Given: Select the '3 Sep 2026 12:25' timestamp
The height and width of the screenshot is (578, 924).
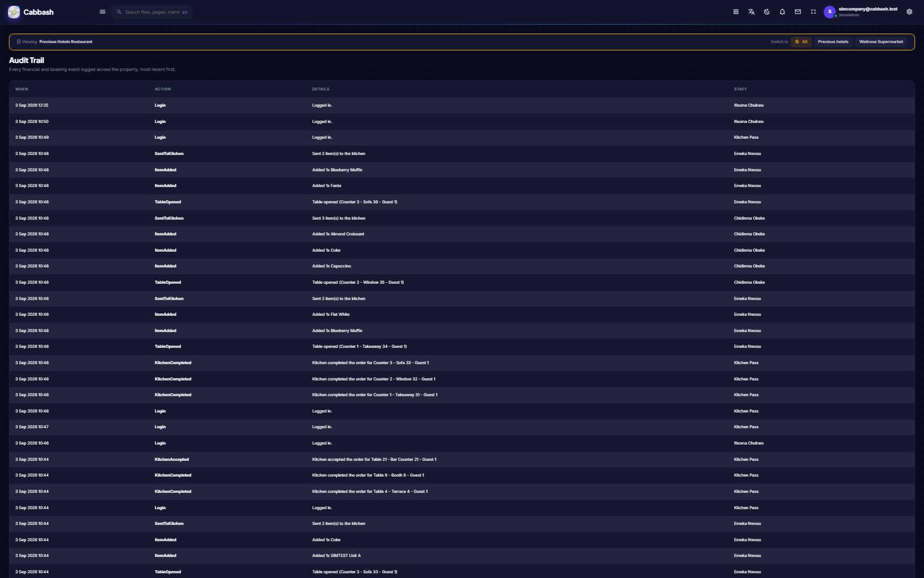Looking at the screenshot, I should pos(32,106).
